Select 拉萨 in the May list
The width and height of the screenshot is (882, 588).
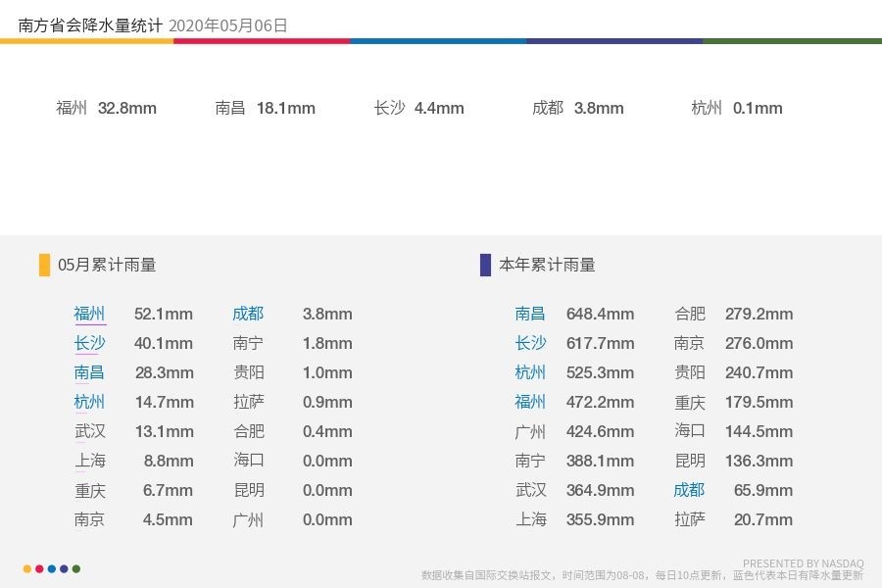pos(248,402)
